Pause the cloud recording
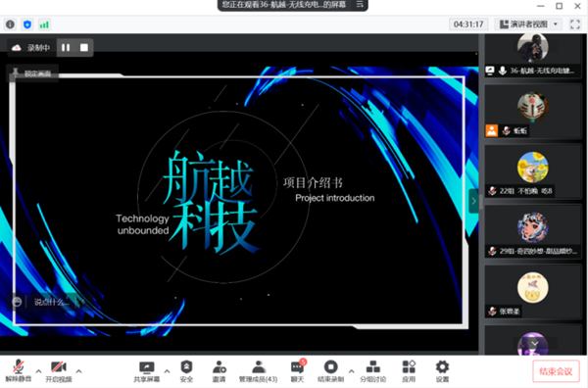This screenshot has width=588, height=388. pyautogui.click(x=66, y=48)
